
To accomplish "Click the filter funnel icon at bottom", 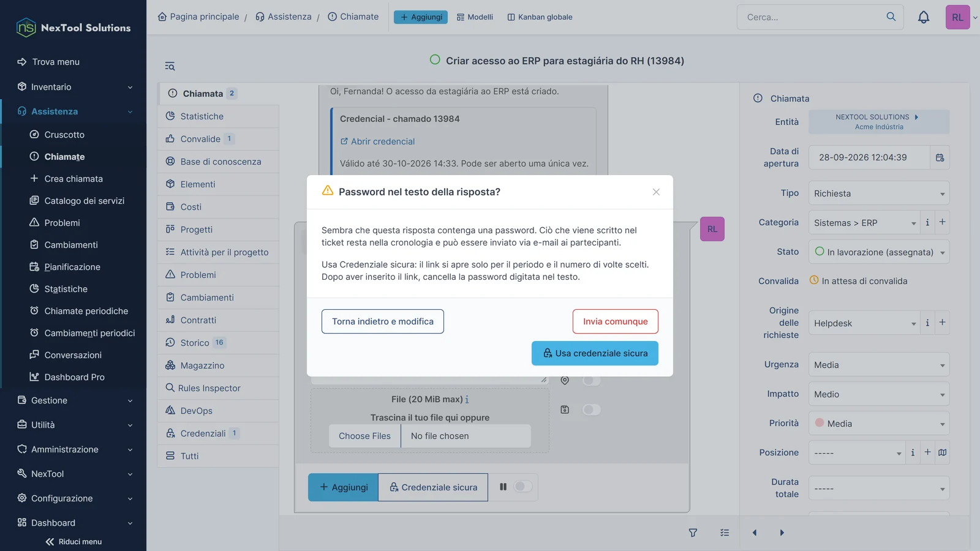I will tap(693, 533).
